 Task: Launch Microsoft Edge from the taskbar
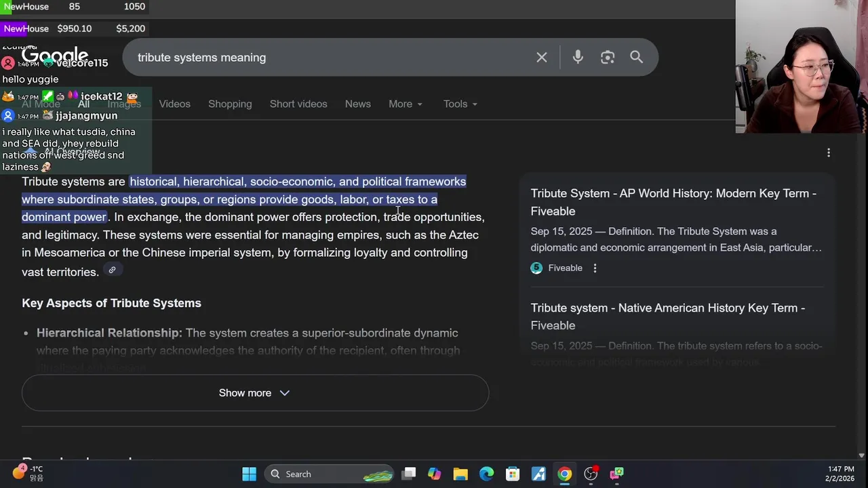click(486, 474)
